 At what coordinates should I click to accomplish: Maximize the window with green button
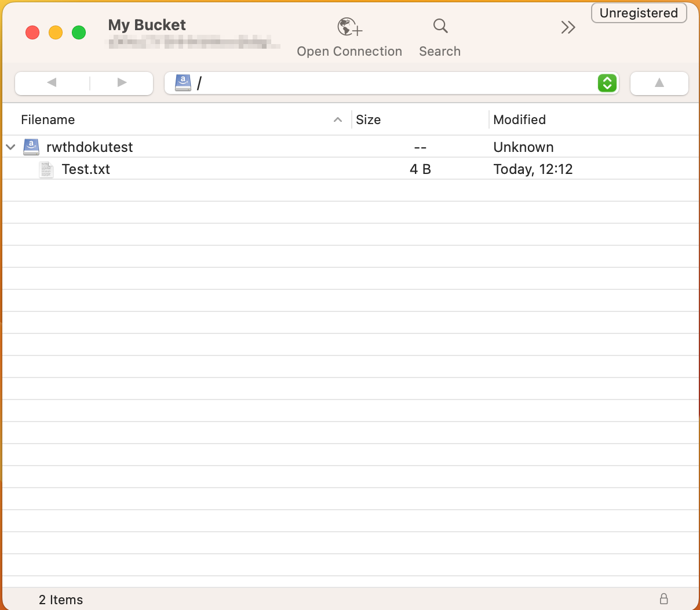click(79, 32)
